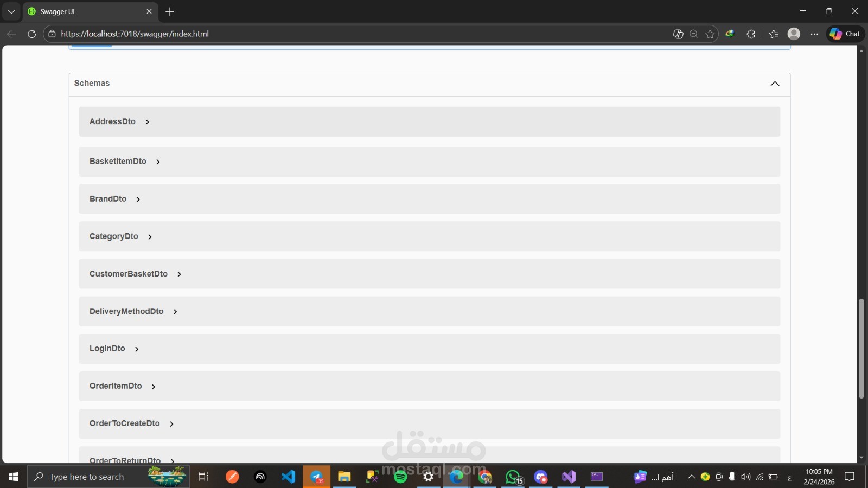Open the tab search dropdown arrow
868x488 pixels.
pos(11,11)
